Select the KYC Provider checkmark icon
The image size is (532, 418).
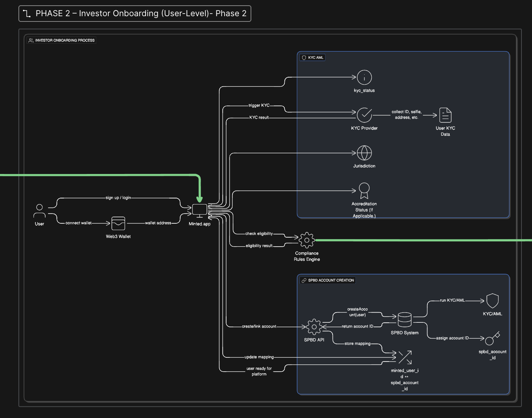click(364, 115)
